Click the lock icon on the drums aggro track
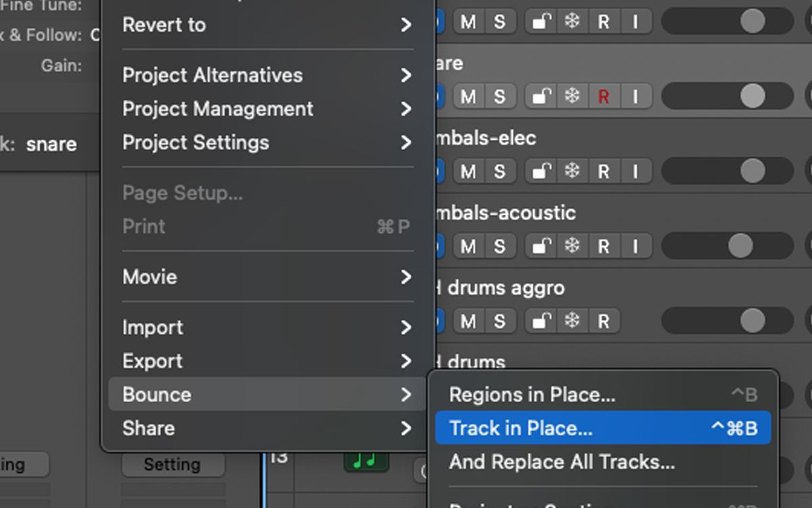 tap(539, 320)
